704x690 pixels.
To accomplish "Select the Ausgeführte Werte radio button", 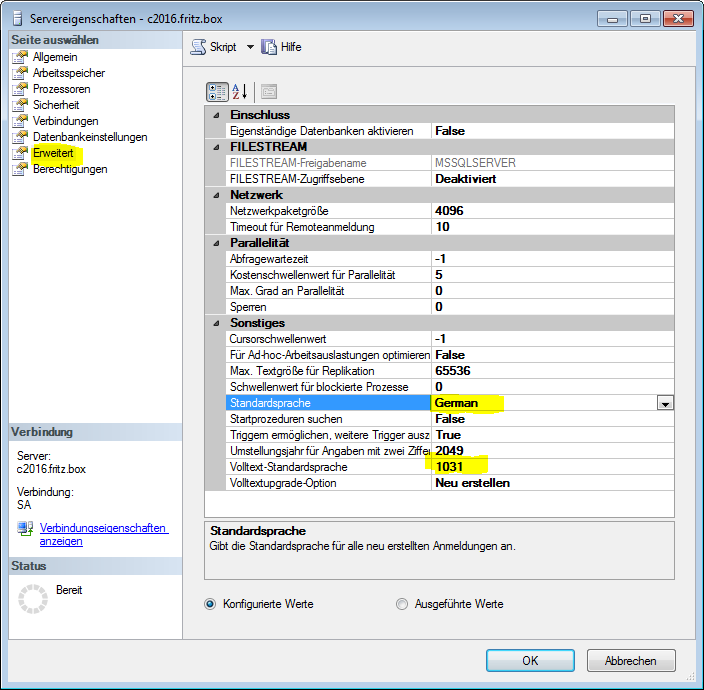I will [402, 604].
